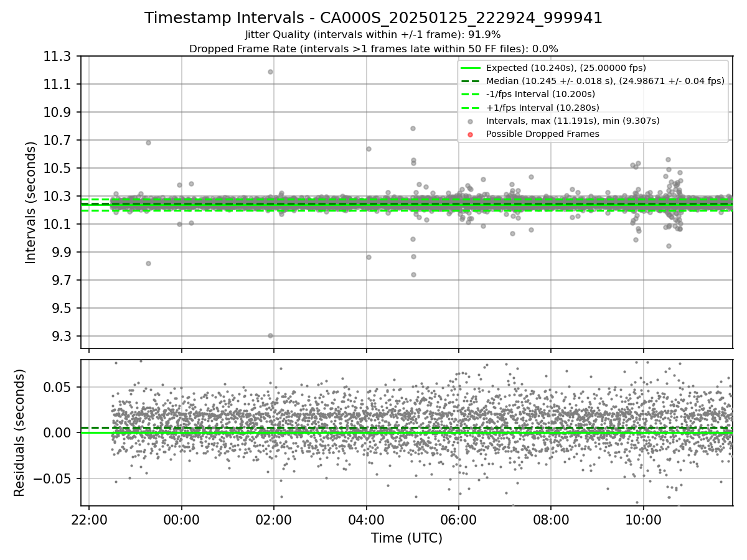Viewport: 747px width, 560px height.
Task: Click the legend entry 'Intervals, max (11.191s), min (9.307s)'
Action: coord(573,121)
